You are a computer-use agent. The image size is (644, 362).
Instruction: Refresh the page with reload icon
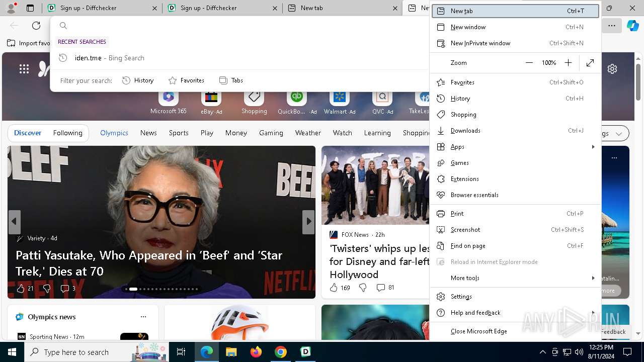click(36, 26)
